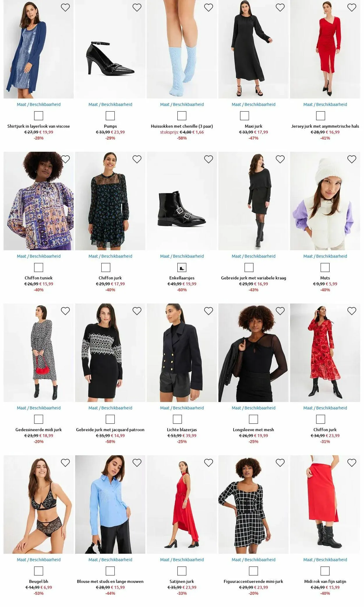Show Maat / Beschikbaarheid for Gedessineerde midi jurk
The image size is (364, 607).
38,408
